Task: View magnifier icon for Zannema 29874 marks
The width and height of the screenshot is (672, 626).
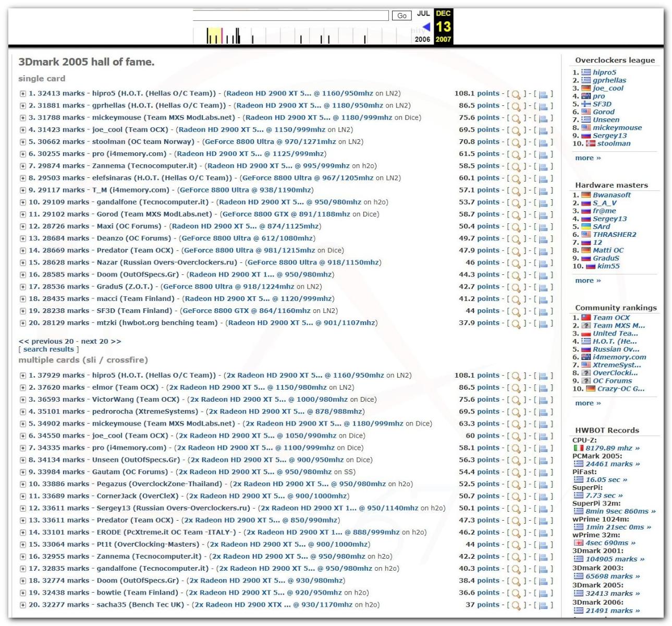Action: (x=516, y=166)
